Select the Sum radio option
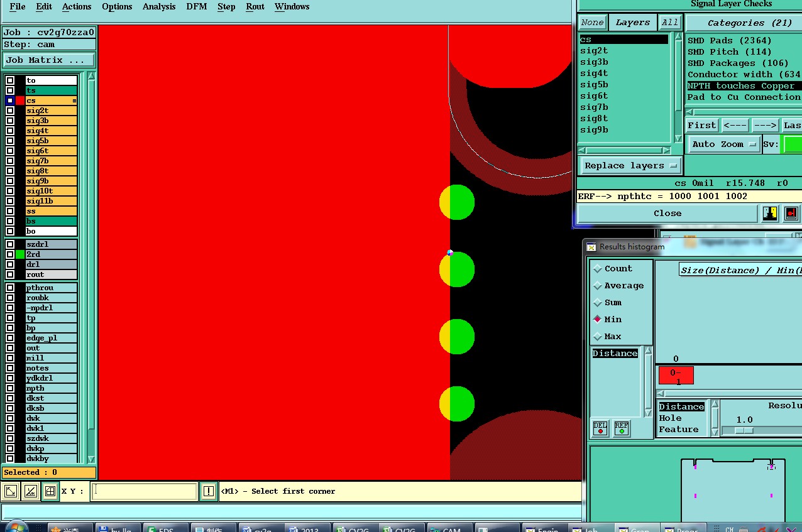The height and width of the screenshot is (532, 802). point(598,303)
